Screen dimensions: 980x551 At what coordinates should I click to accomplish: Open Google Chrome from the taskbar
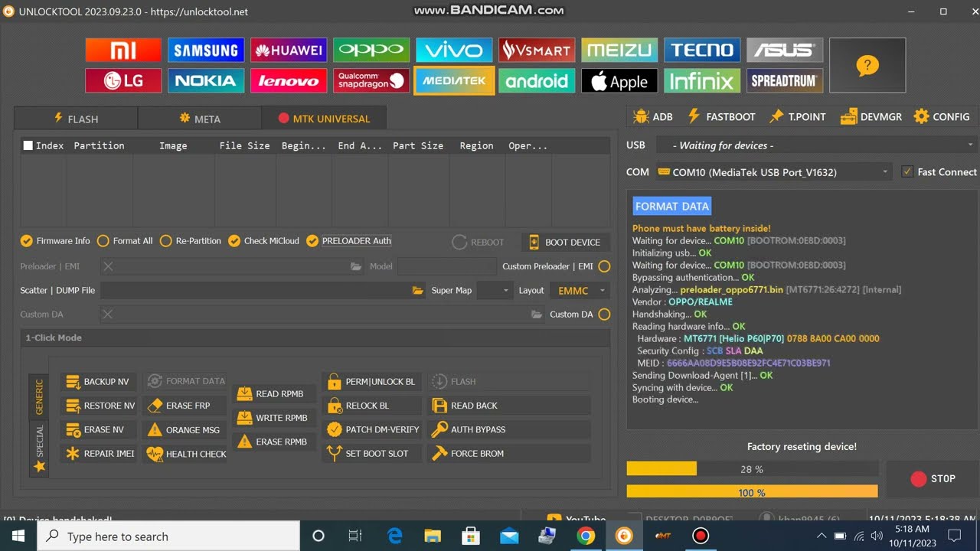[586, 536]
